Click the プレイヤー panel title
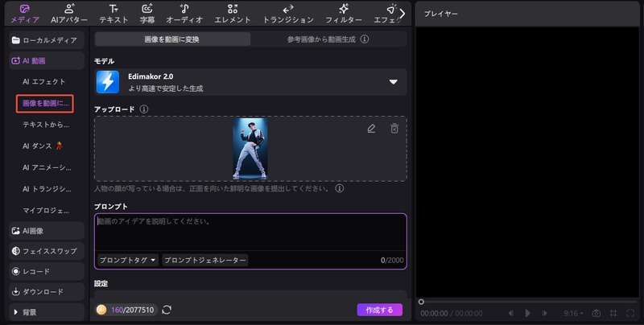Screen dimensions: 644x325 pyautogui.click(x=440, y=14)
